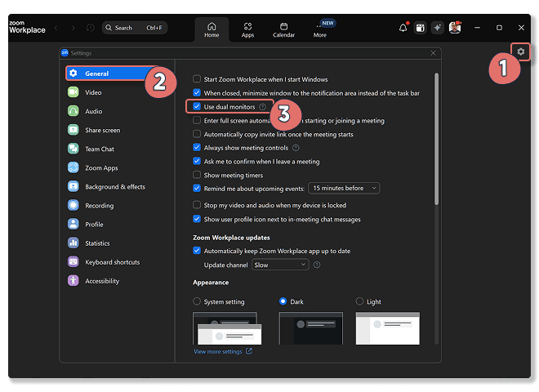Open the 15 minutes before dropdown

coord(344,188)
